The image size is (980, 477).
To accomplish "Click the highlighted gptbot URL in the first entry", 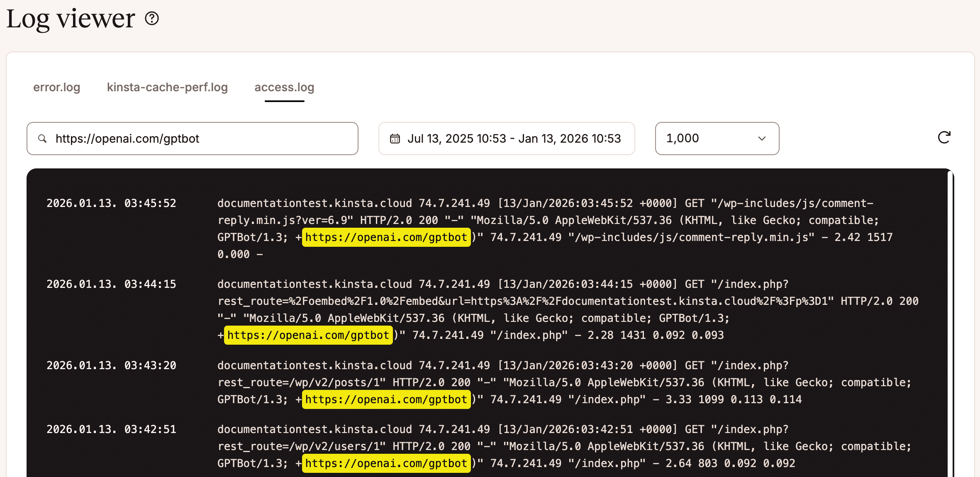I will [386, 237].
